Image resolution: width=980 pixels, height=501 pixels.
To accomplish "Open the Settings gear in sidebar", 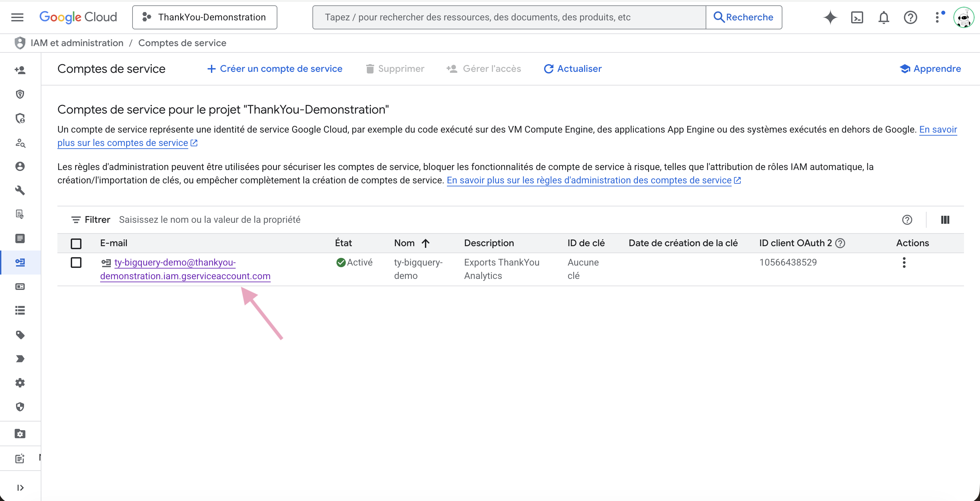I will point(20,383).
